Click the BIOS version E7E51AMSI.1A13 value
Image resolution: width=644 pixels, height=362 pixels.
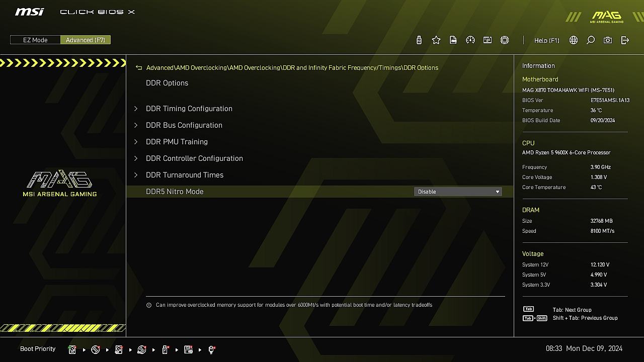click(x=610, y=101)
